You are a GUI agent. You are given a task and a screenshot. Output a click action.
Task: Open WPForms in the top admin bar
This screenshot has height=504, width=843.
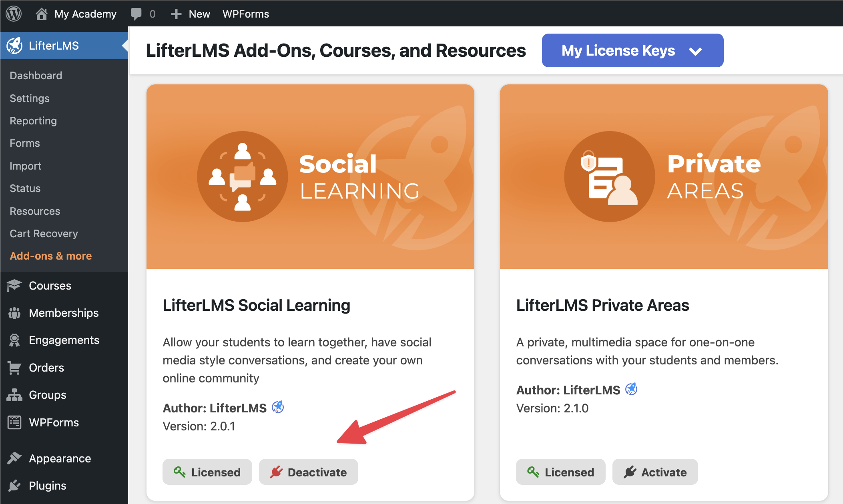pyautogui.click(x=246, y=14)
